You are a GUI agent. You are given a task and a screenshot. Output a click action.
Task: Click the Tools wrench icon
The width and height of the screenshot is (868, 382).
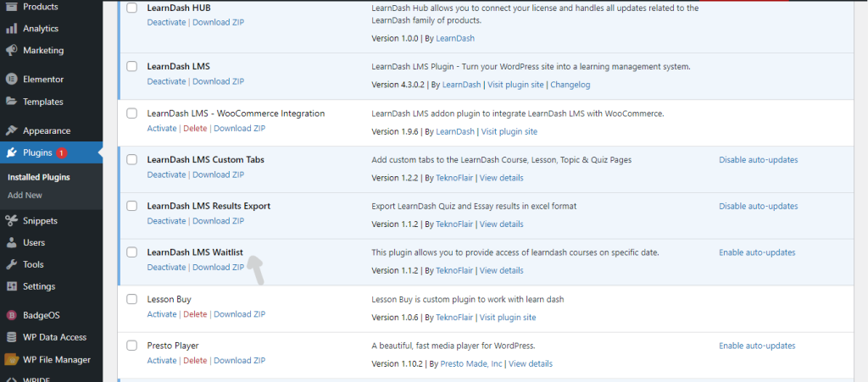click(11, 264)
